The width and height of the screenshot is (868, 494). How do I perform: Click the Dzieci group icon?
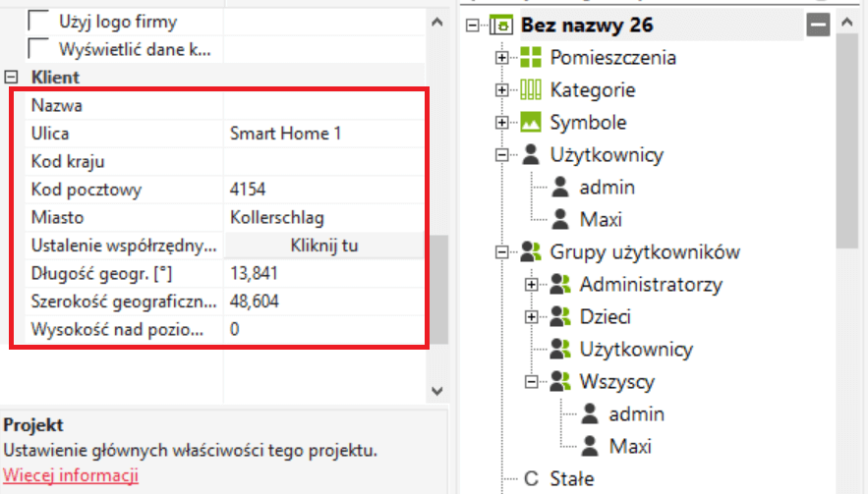click(560, 317)
